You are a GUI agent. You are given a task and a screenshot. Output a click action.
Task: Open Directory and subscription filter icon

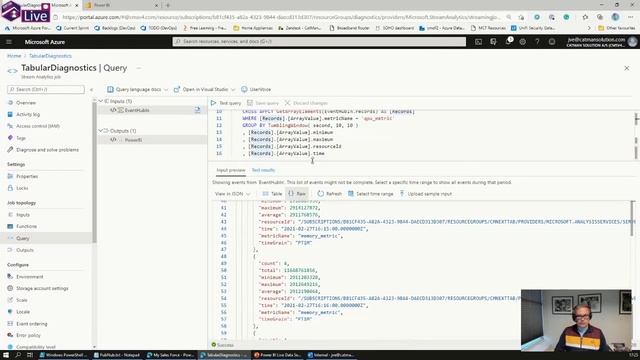(x=493, y=42)
